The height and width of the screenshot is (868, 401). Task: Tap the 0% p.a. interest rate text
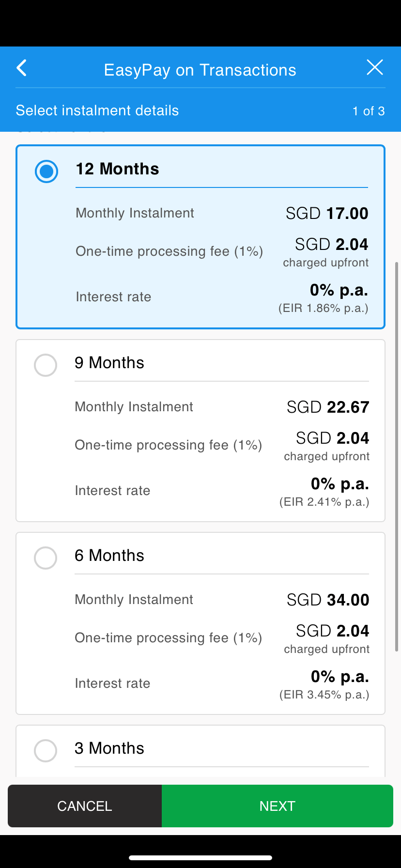click(x=339, y=290)
